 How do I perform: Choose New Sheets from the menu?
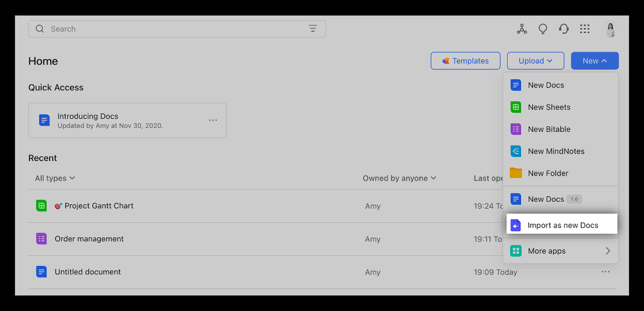(x=549, y=107)
